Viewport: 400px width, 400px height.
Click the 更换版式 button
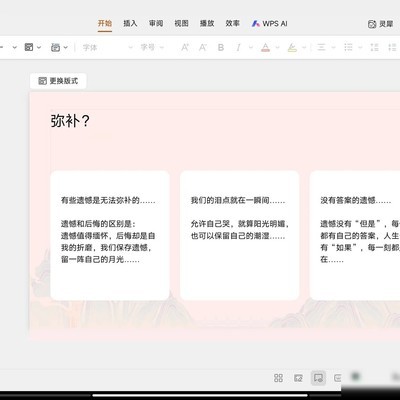58,81
